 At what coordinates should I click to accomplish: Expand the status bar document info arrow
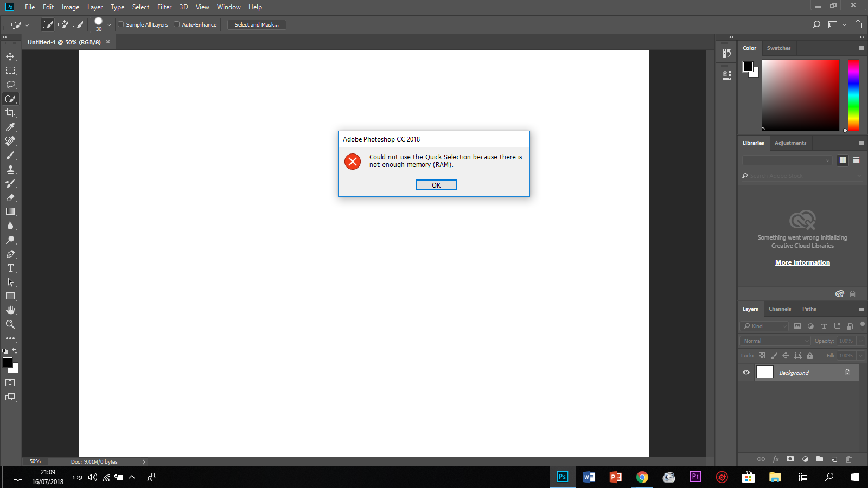pos(144,462)
